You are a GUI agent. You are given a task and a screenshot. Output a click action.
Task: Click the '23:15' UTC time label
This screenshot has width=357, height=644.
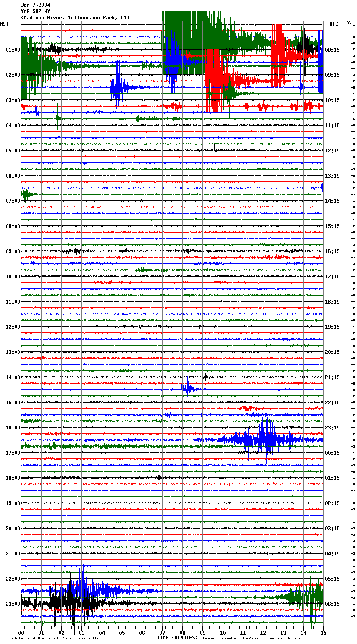click(332, 428)
